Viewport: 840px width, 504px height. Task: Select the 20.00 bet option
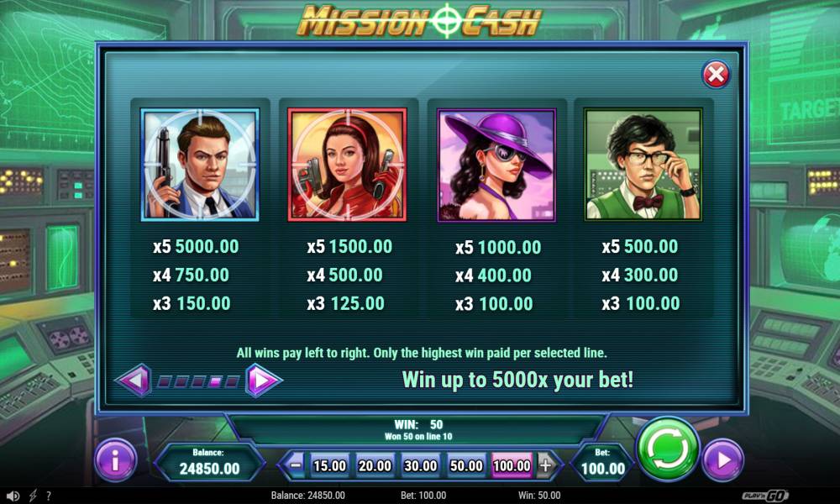pyautogui.click(x=375, y=465)
